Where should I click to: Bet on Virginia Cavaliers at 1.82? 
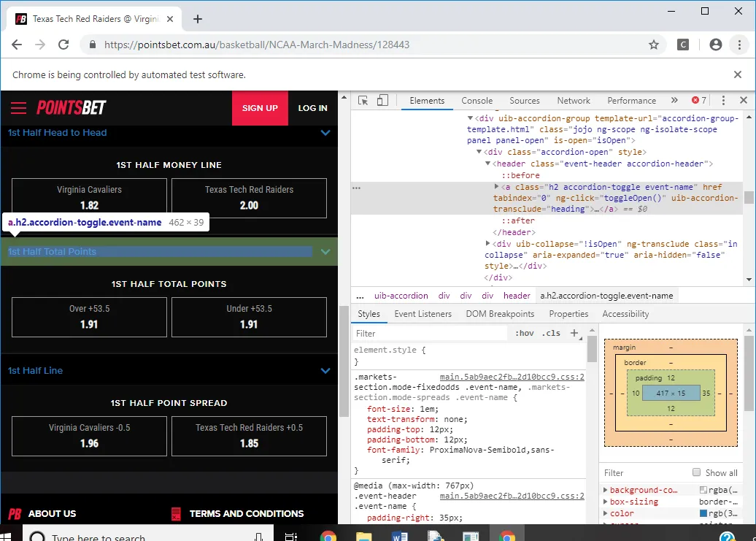click(89, 198)
